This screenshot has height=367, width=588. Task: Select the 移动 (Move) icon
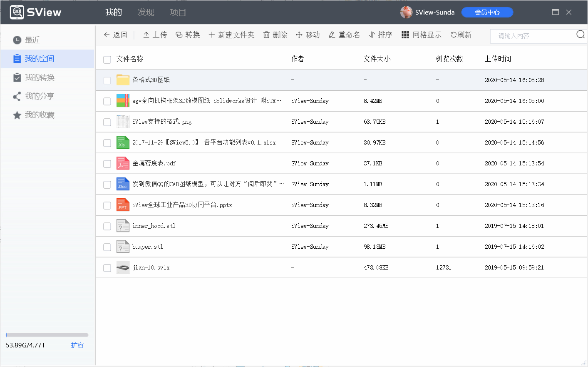[308, 35]
